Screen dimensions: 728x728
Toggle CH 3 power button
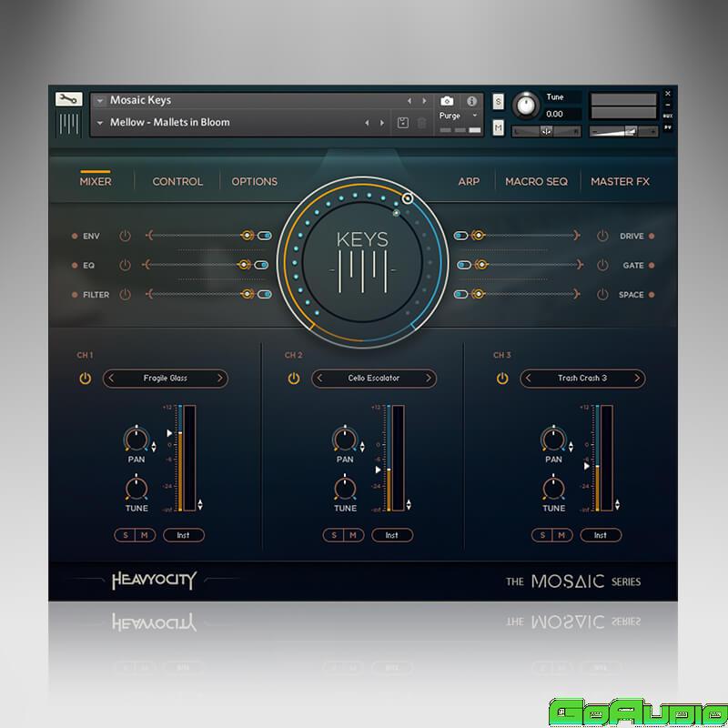502,379
